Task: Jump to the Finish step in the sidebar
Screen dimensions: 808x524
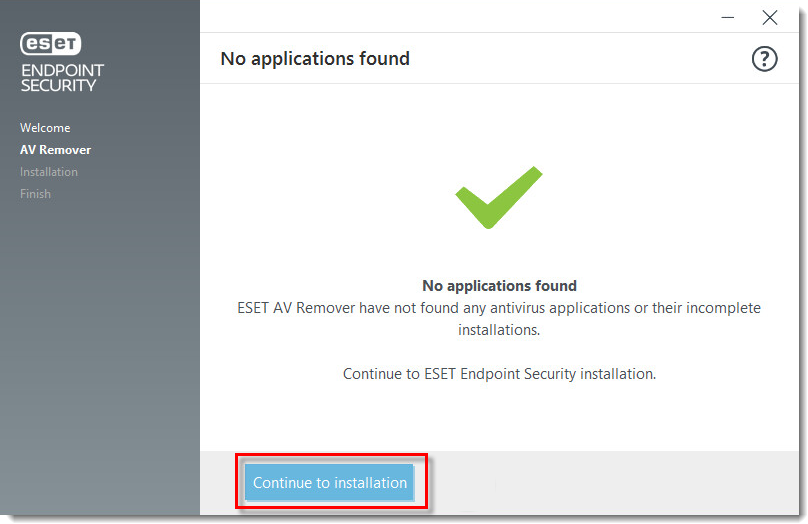Action: point(36,194)
